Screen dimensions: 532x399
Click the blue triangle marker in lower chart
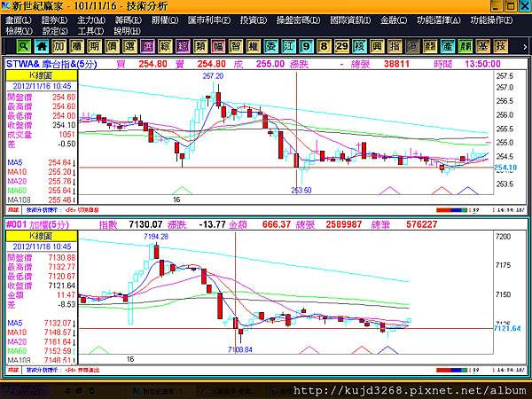click(x=387, y=350)
